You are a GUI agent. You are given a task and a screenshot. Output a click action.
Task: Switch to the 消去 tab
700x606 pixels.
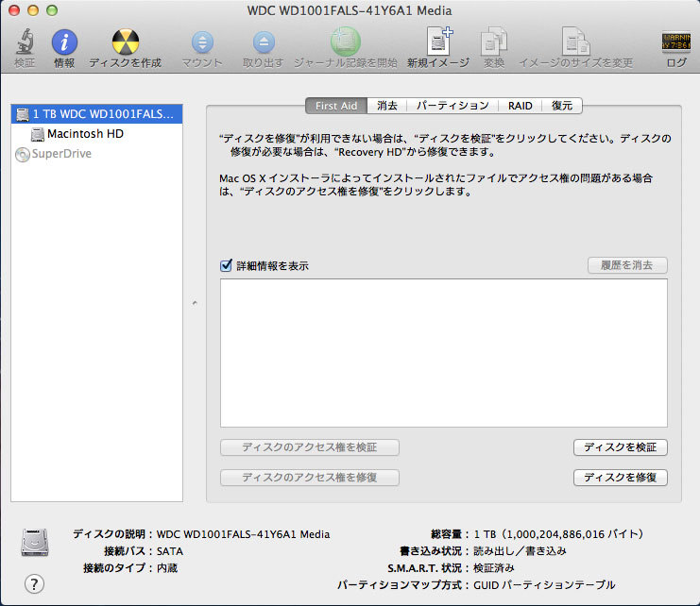(x=386, y=106)
